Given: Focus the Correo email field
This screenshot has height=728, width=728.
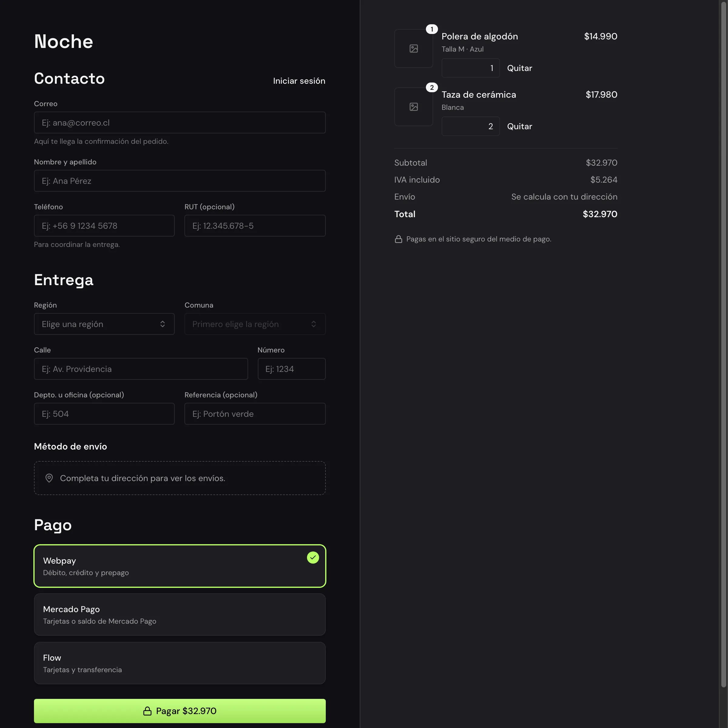Looking at the screenshot, I should click(x=180, y=123).
